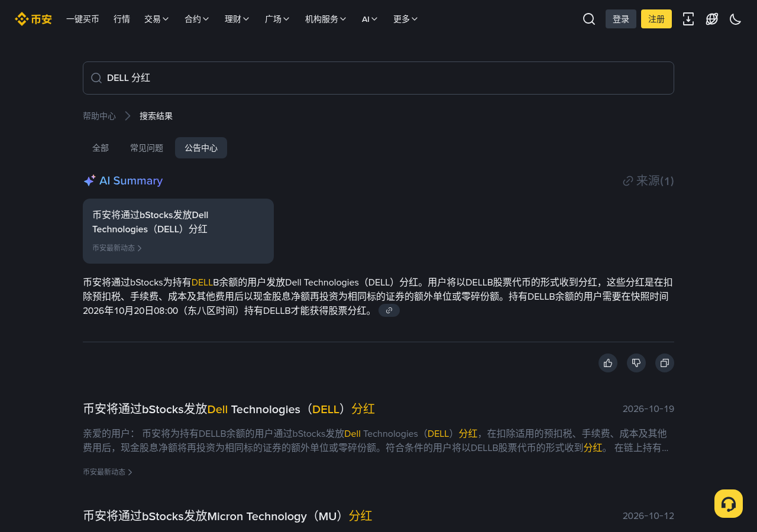Image resolution: width=757 pixels, height=532 pixels.
Task: Click the Binance 币安 logo
Action: 33,19
